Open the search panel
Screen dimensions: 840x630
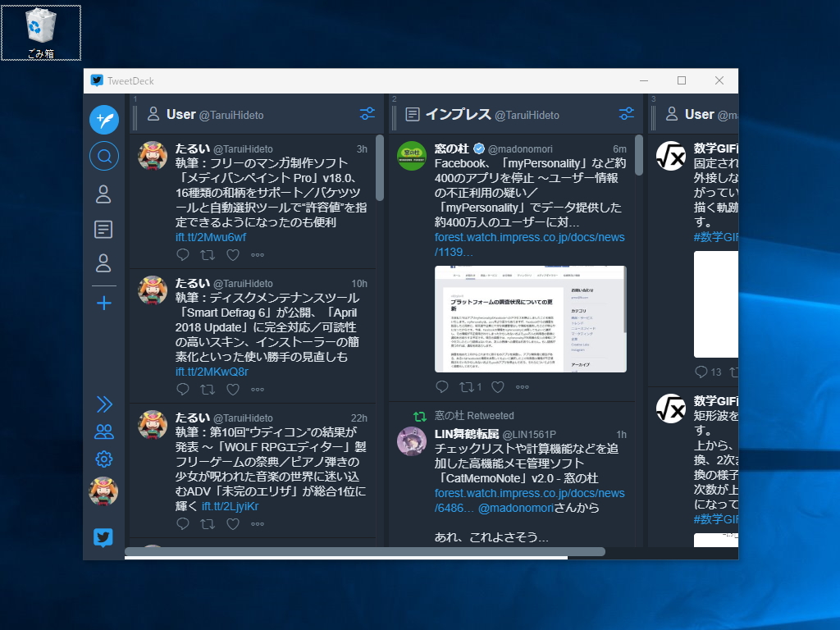click(103, 156)
